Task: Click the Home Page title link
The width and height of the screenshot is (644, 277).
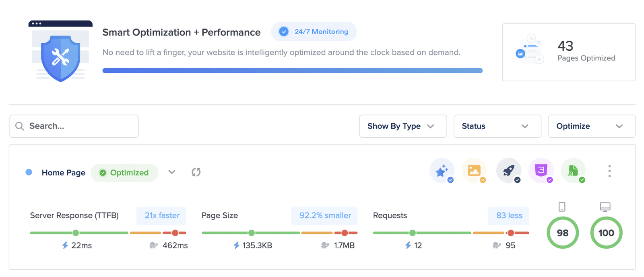Action: [x=64, y=173]
